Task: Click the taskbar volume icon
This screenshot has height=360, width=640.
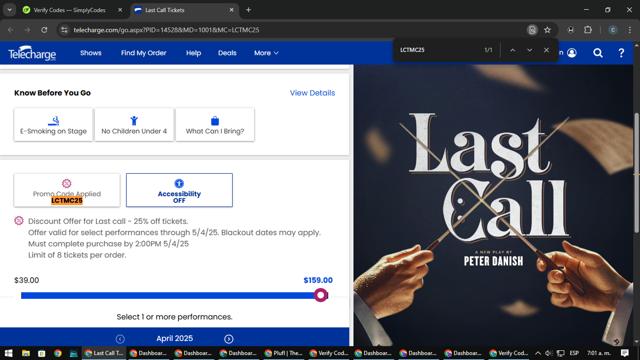Action: pos(549,353)
